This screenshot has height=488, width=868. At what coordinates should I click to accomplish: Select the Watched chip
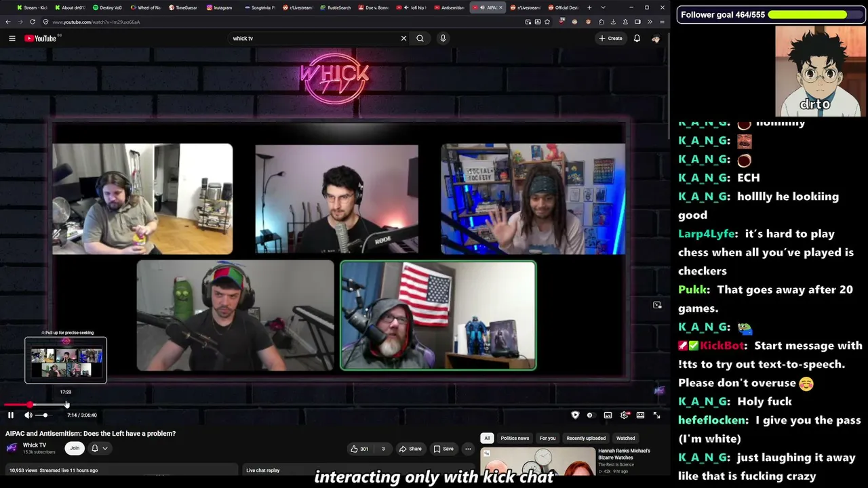pos(626,439)
